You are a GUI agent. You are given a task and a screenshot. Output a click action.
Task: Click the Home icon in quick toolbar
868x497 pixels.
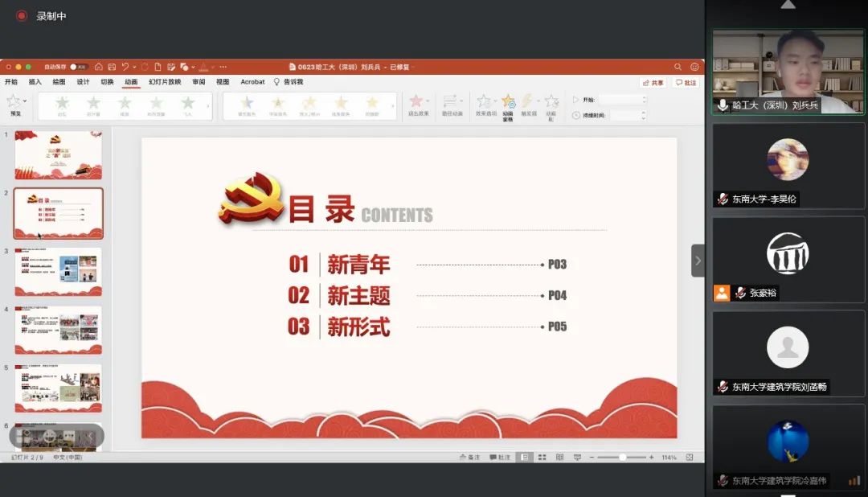pos(98,67)
